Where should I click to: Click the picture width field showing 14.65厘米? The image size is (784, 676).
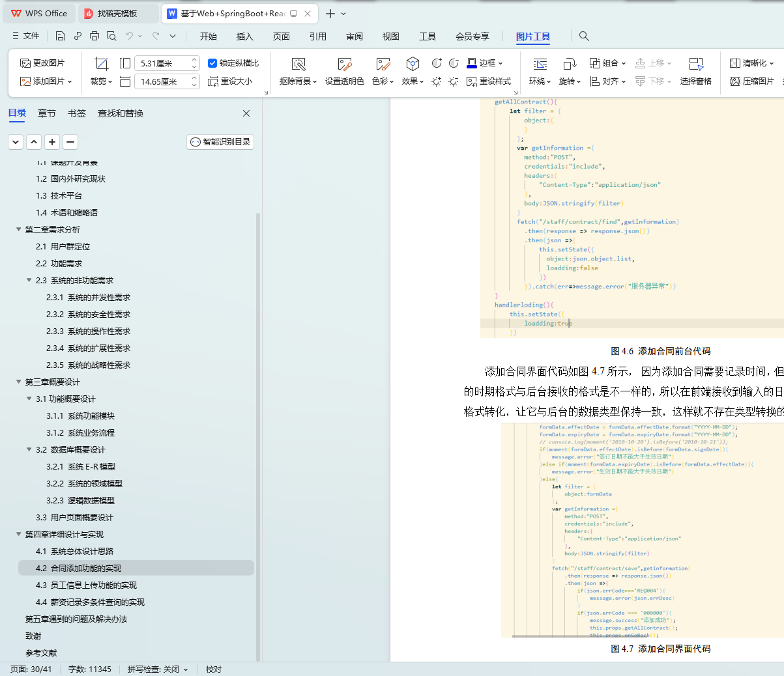pos(160,81)
